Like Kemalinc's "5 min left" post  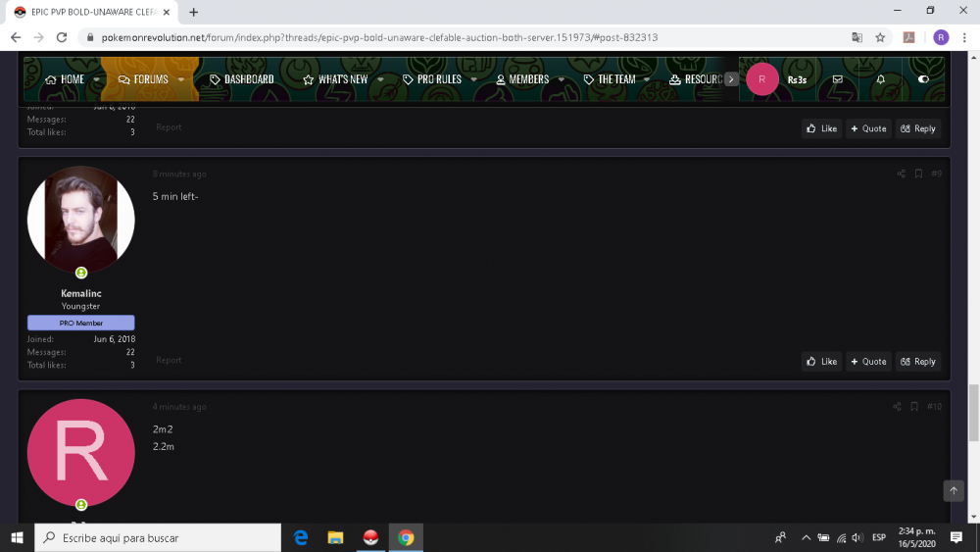821,362
